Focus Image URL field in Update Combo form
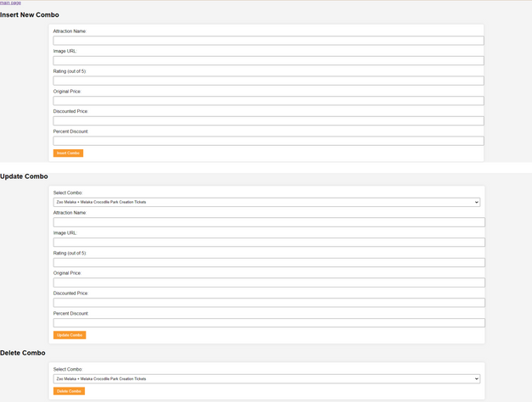Image resolution: width=532 pixels, height=402 pixels. tap(268, 243)
